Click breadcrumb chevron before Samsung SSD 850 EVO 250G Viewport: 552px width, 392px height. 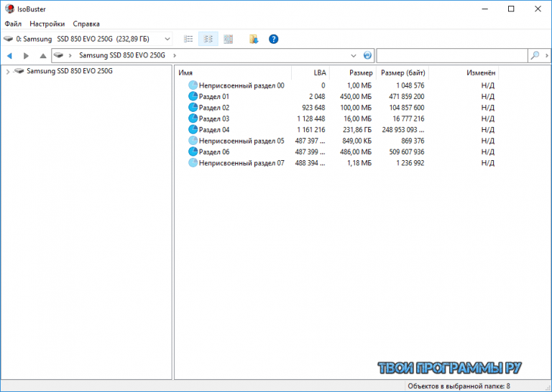click(70, 55)
